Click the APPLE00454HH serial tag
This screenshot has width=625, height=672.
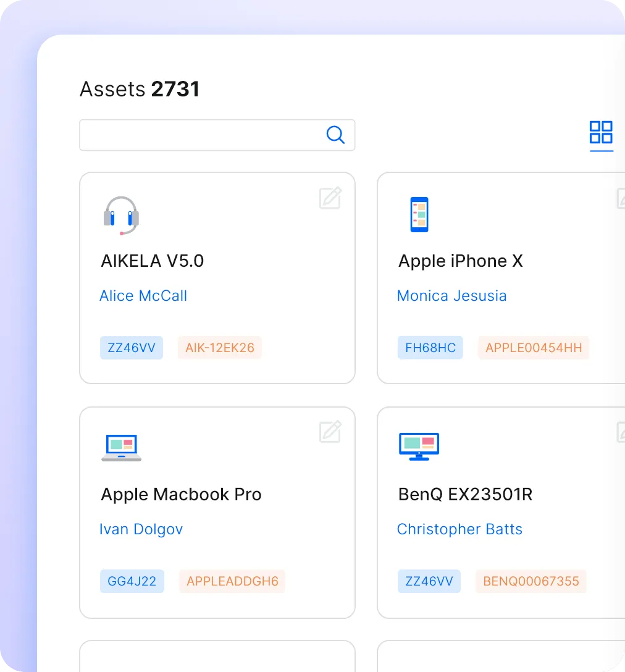pyautogui.click(x=534, y=348)
